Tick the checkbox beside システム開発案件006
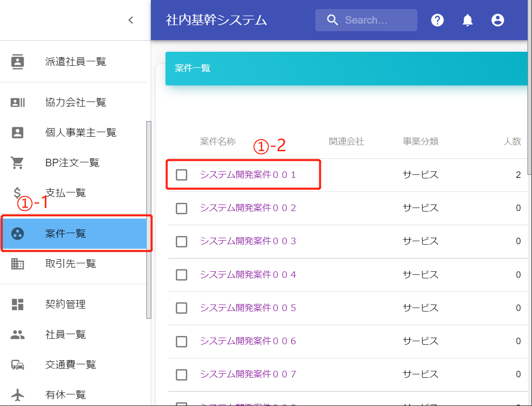The image size is (532, 406). point(182,342)
